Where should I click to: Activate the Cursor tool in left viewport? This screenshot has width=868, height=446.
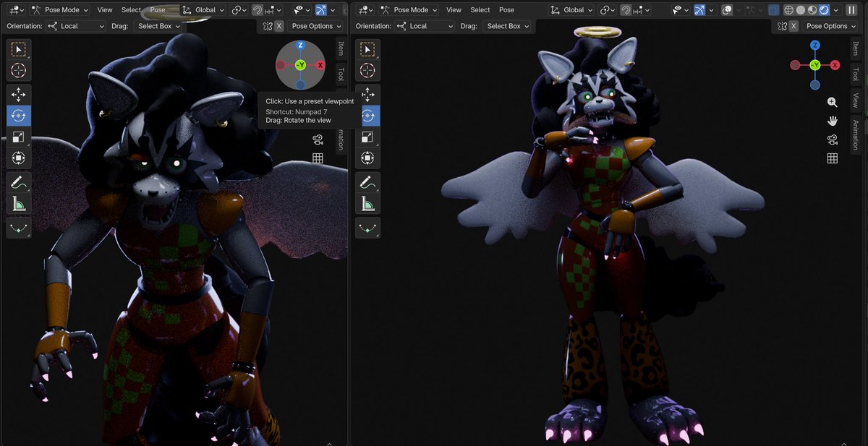point(19,70)
